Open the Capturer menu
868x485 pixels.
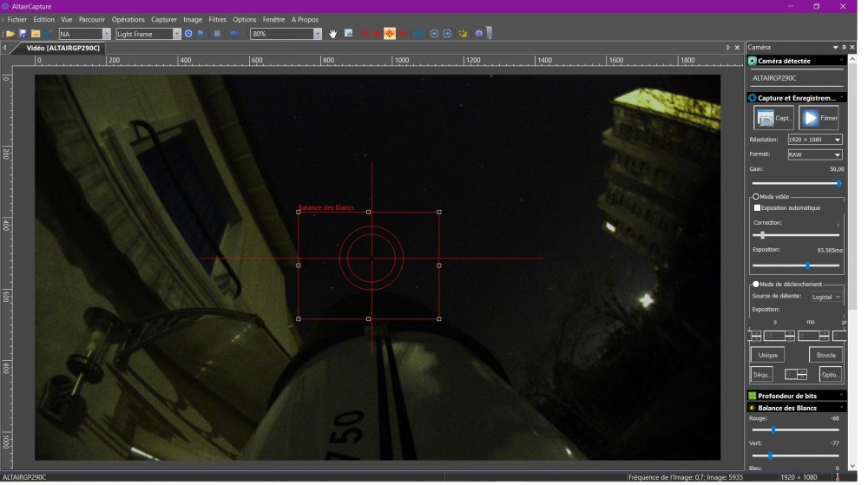(164, 19)
